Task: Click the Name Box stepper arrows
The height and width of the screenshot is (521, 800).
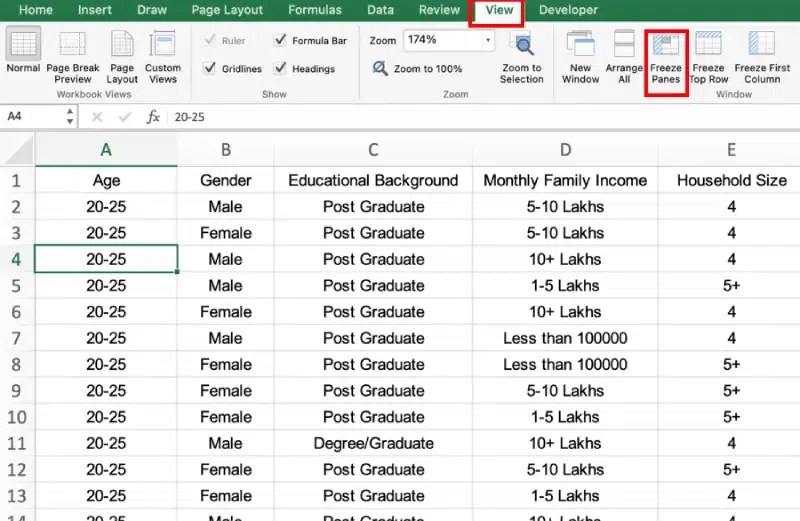Action: tap(70, 117)
